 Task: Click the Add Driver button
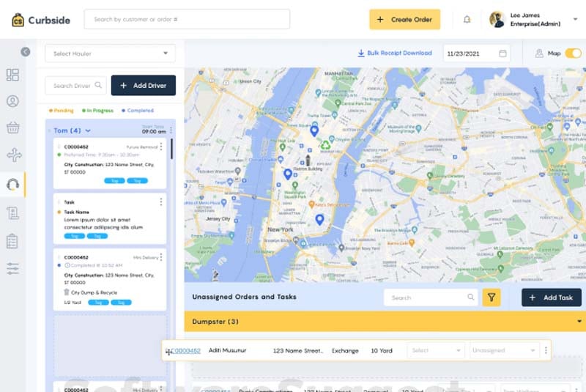pyautogui.click(x=144, y=86)
